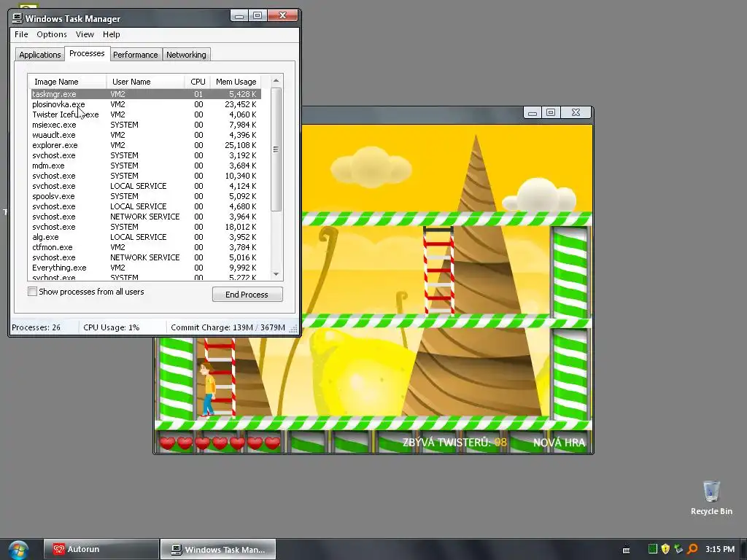Click the yellow security shield tray icon

click(x=665, y=549)
